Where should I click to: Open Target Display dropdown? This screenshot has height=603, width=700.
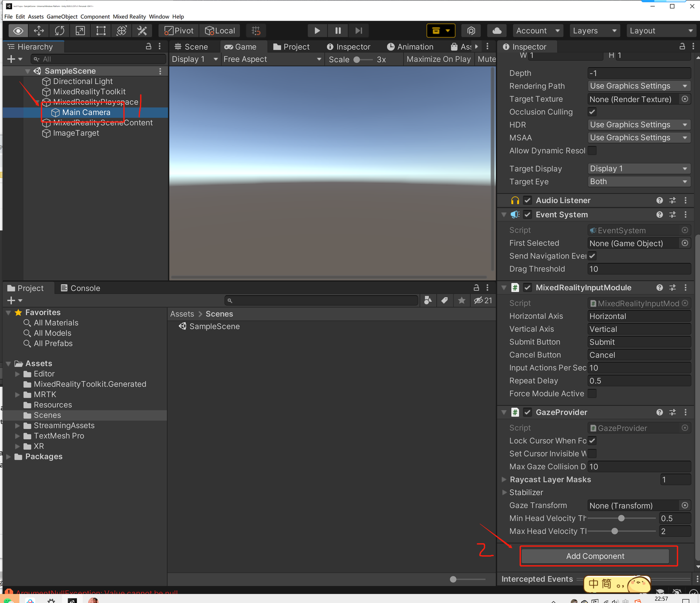click(639, 168)
